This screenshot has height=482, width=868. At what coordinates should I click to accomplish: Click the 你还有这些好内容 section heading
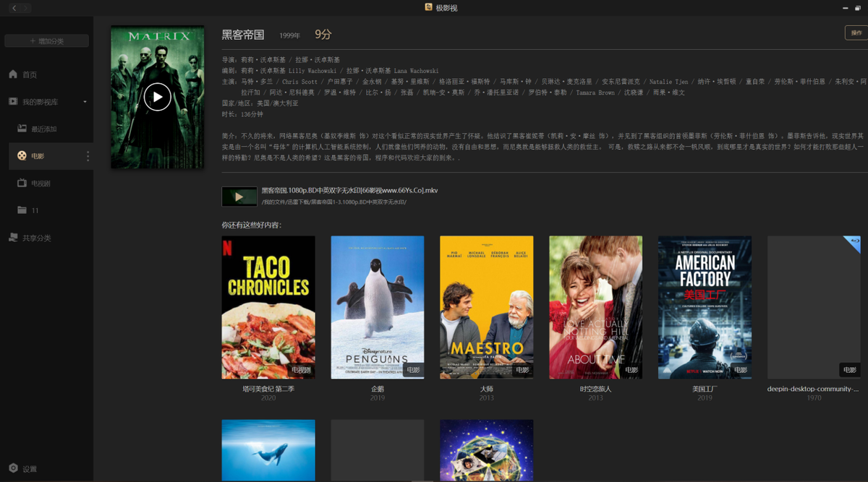click(251, 225)
